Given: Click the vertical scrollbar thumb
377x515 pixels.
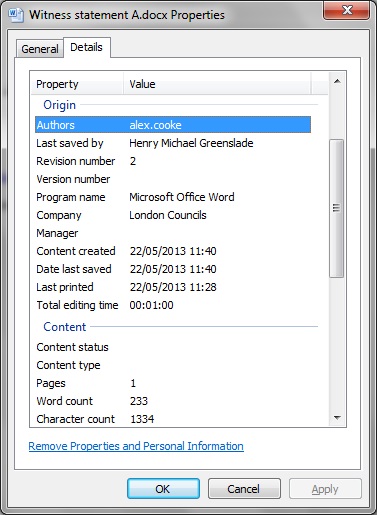Looking at the screenshot, I should pyautogui.click(x=337, y=208).
